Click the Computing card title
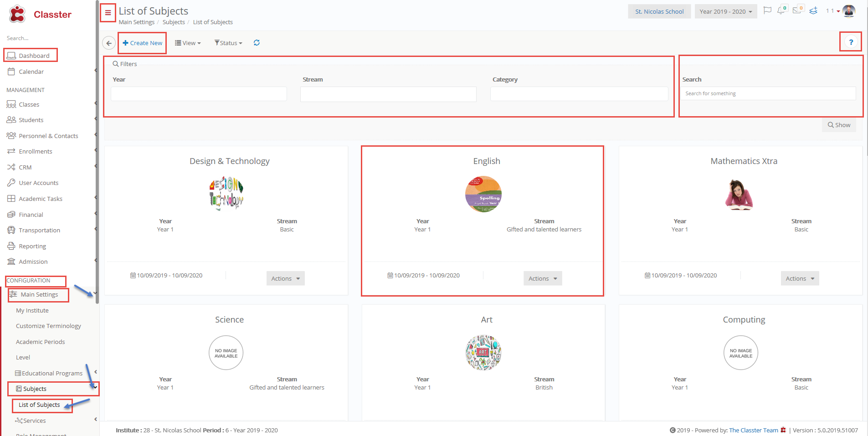The image size is (868, 436). 744,319
